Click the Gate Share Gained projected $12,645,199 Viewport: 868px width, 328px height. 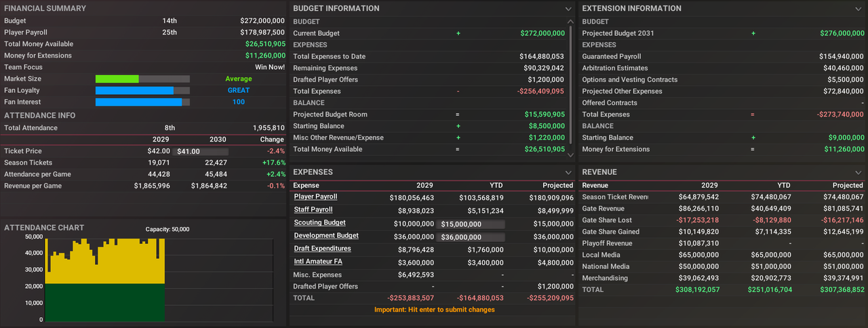pyautogui.click(x=842, y=232)
